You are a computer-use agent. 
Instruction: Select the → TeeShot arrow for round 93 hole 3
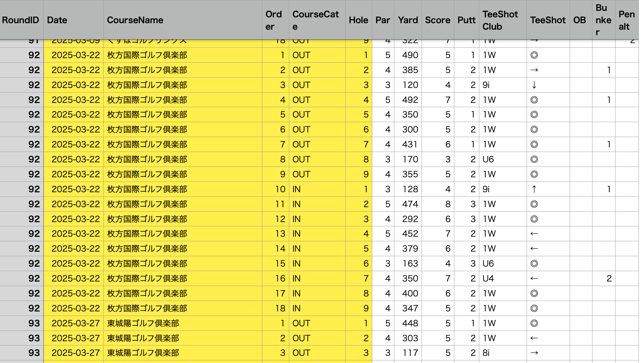534,353
